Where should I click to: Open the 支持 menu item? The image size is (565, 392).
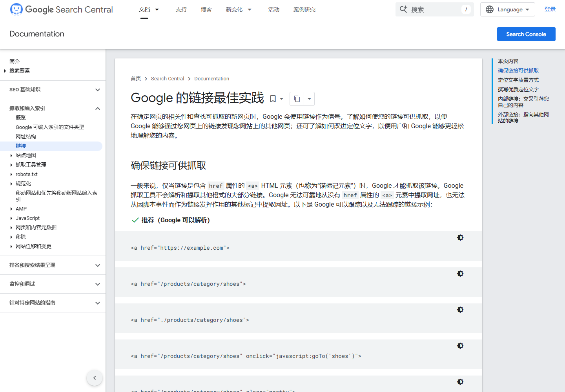(181, 9)
